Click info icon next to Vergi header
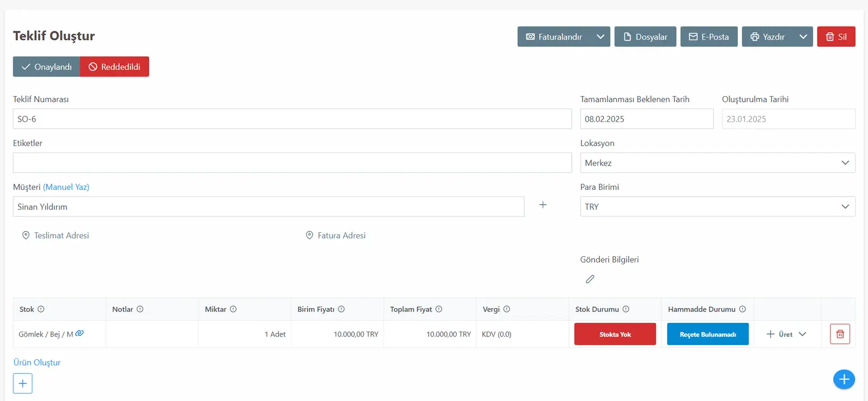Viewport: 868px width, 401px height. pyautogui.click(x=507, y=309)
